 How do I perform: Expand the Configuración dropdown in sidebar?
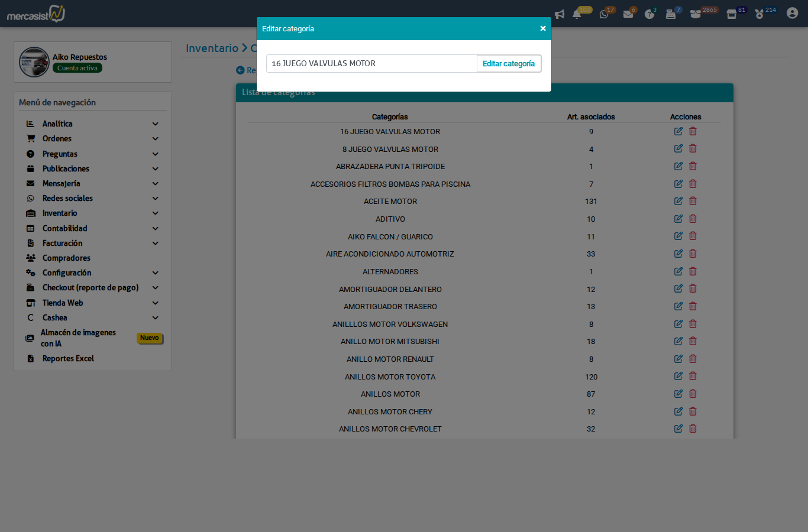point(155,273)
